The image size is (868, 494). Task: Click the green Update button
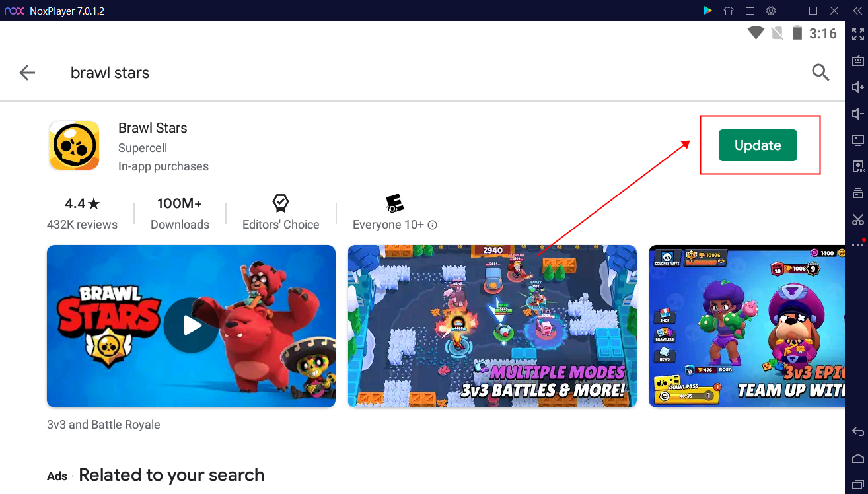[758, 145]
